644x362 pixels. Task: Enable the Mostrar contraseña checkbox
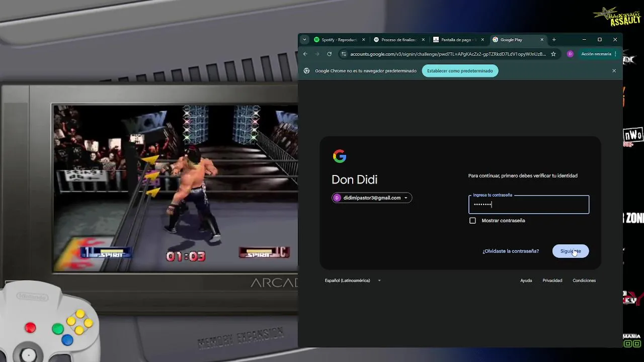coord(472,221)
